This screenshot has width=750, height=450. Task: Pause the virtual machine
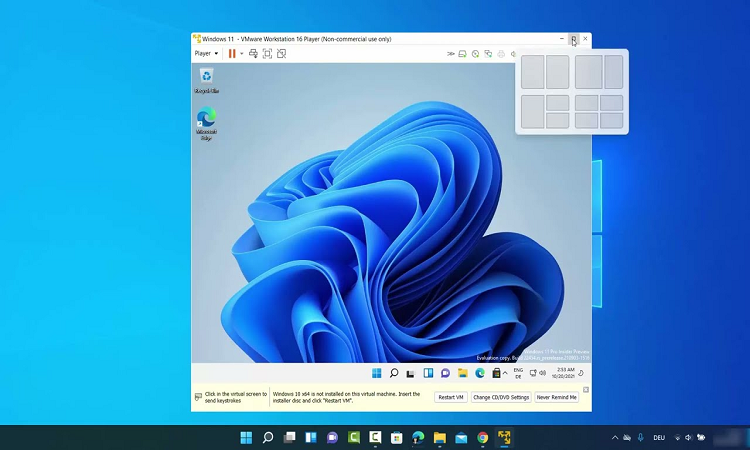pos(232,53)
